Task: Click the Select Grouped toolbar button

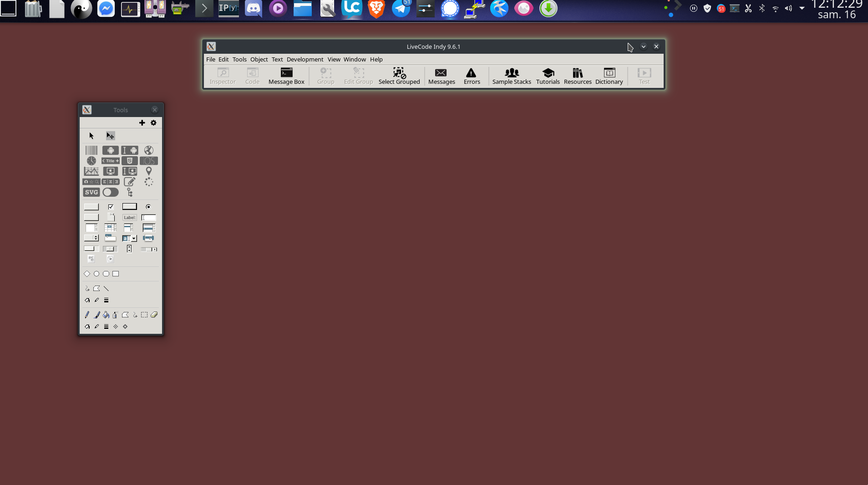Action: [x=399, y=76]
